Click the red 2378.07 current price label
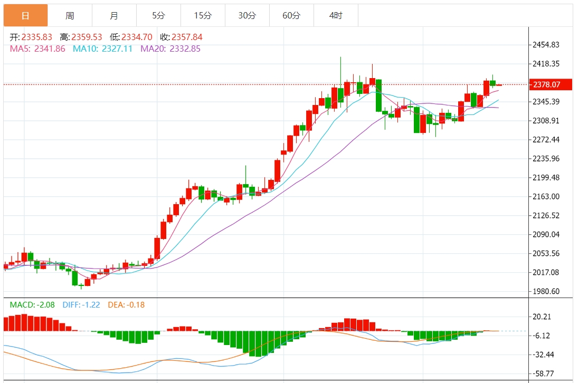 pos(551,84)
